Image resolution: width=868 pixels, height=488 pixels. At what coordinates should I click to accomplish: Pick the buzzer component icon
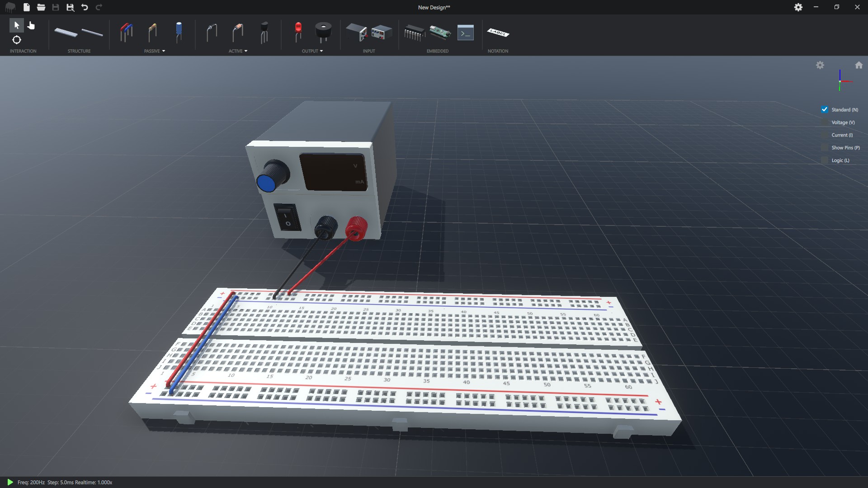tap(323, 33)
